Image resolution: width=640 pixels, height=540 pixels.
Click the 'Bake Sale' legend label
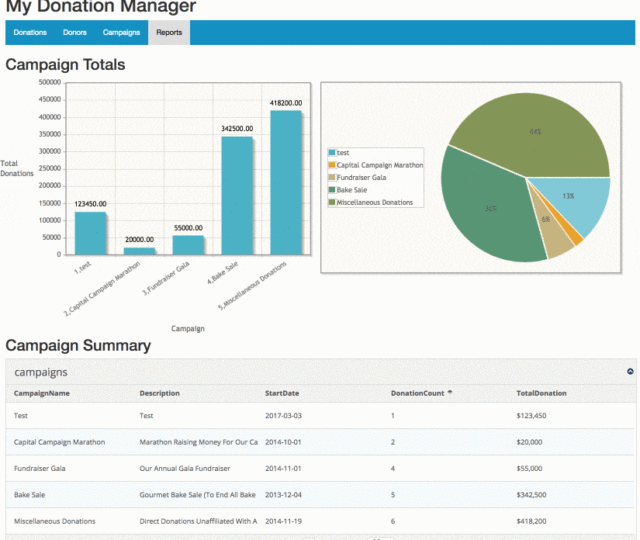(x=352, y=190)
